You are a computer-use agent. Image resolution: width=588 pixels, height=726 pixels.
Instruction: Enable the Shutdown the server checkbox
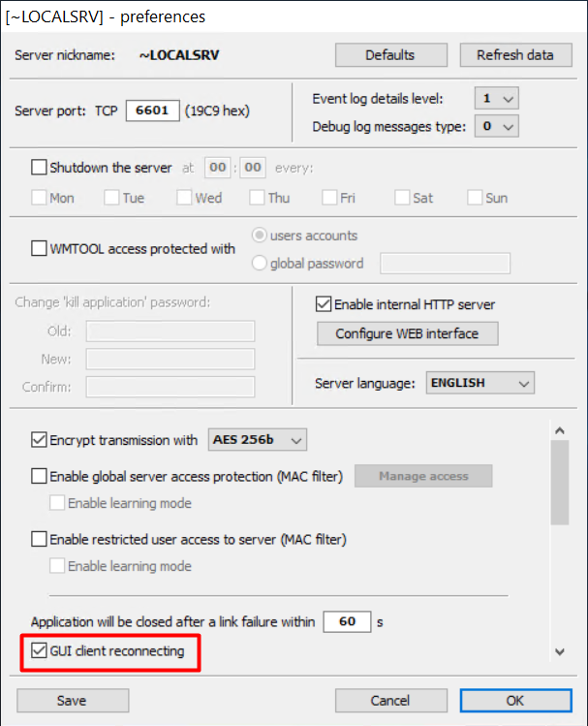coord(40,168)
